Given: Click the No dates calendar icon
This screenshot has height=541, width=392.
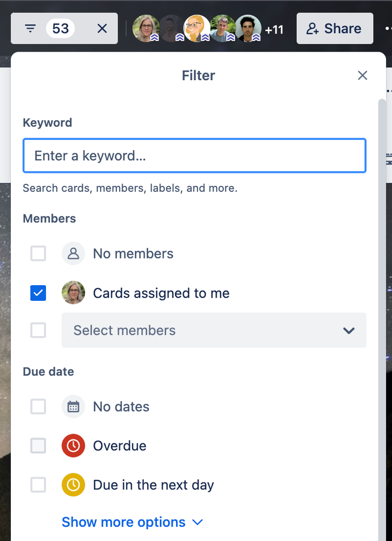Looking at the screenshot, I should pyautogui.click(x=73, y=407).
